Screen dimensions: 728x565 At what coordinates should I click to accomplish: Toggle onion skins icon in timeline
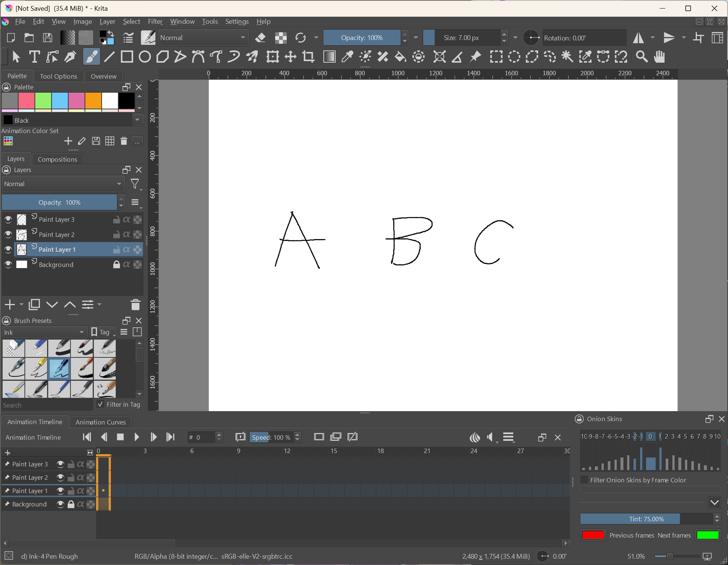475,437
